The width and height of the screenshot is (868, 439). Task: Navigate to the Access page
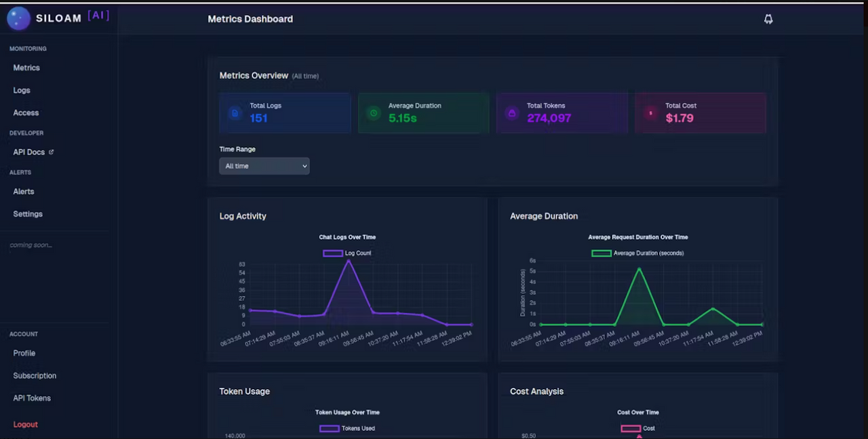pos(26,112)
